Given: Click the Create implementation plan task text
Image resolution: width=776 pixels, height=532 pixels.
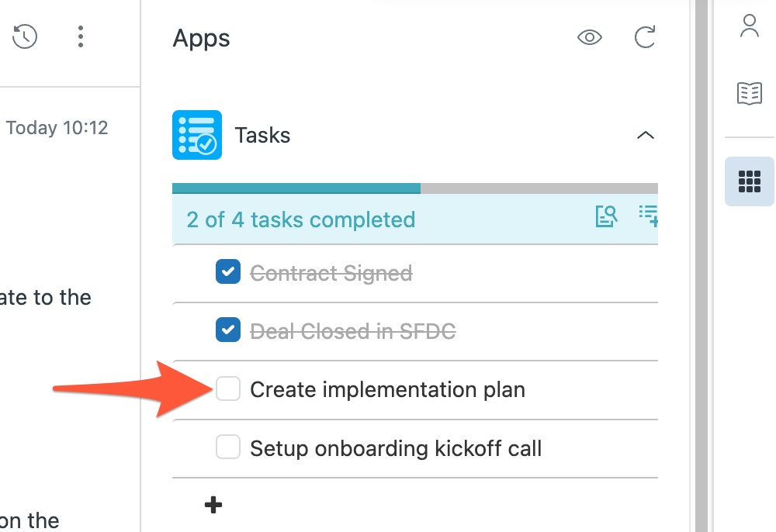Looking at the screenshot, I should [x=387, y=389].
